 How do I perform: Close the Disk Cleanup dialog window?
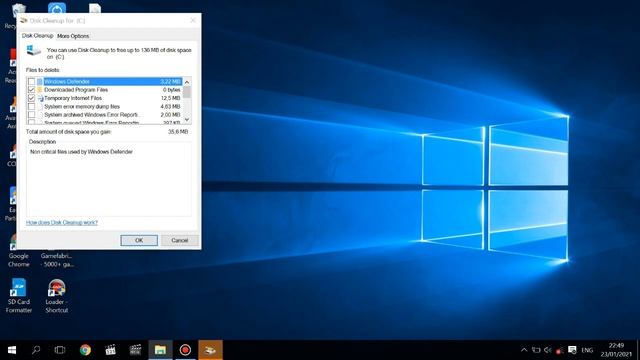coord(193,20)
